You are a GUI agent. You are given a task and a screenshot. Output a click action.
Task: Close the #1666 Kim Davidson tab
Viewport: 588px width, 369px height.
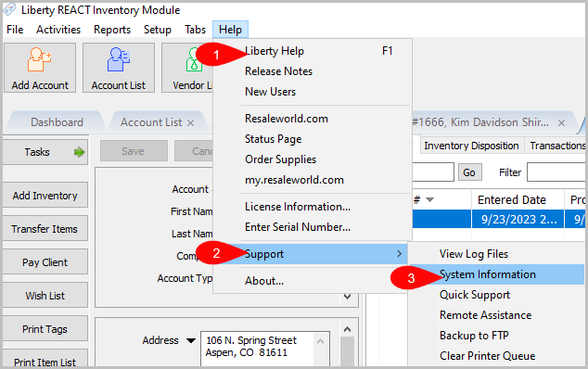561,123
